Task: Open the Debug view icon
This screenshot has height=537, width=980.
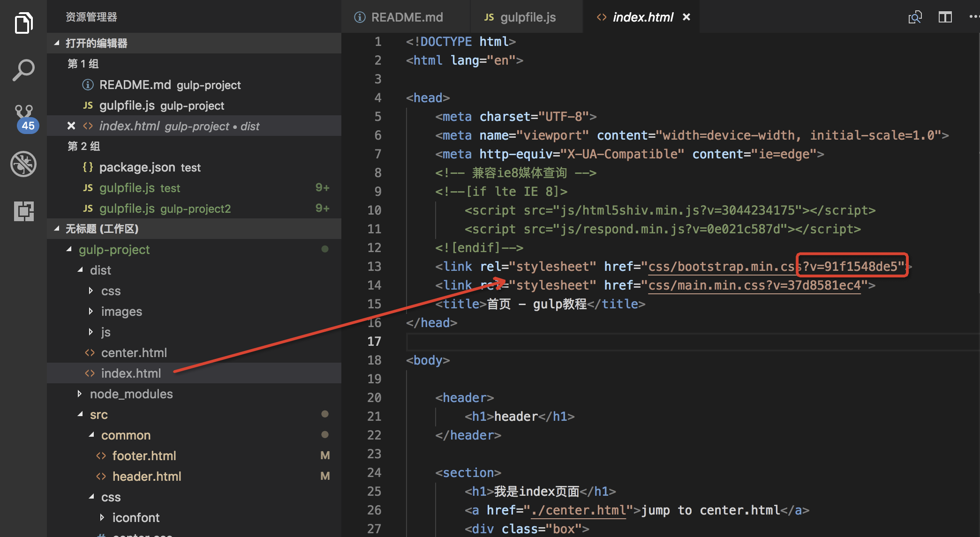Action: point(23,164)
